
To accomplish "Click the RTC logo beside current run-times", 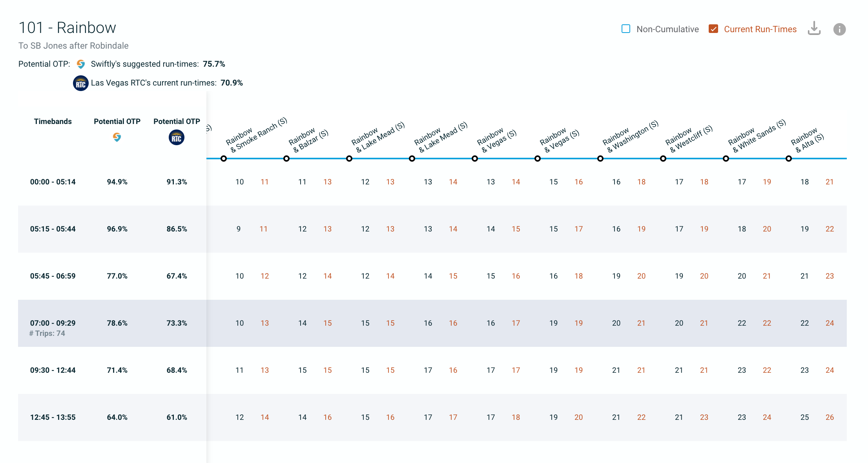I will 80,83.
